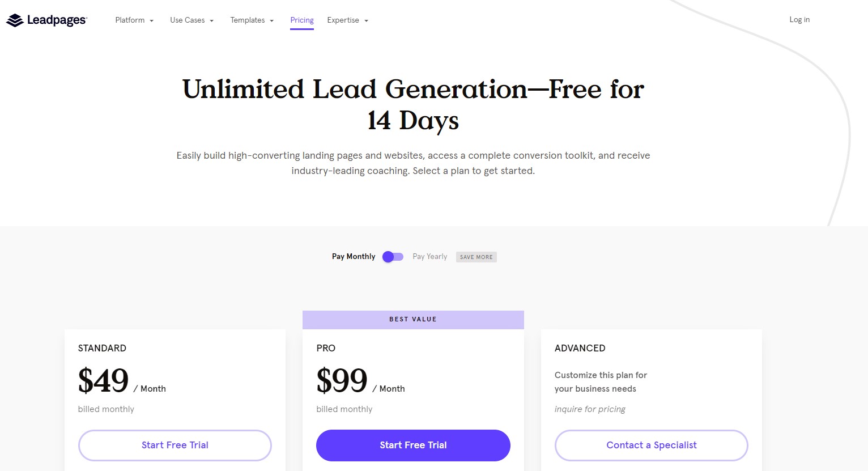This screenshot has height=471, width=868.
Task: Start Free Trial for the Pro plan
Action: coord(413,445)
